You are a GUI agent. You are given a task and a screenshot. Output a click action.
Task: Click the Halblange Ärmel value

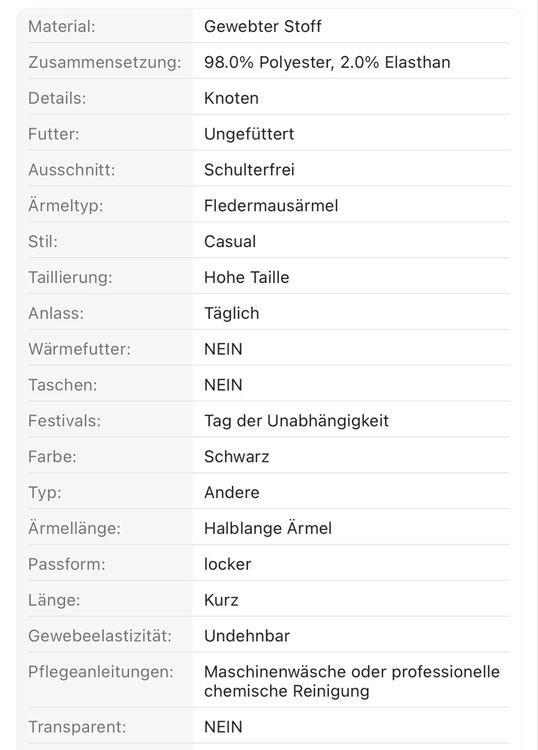click(x=268, y=529)
